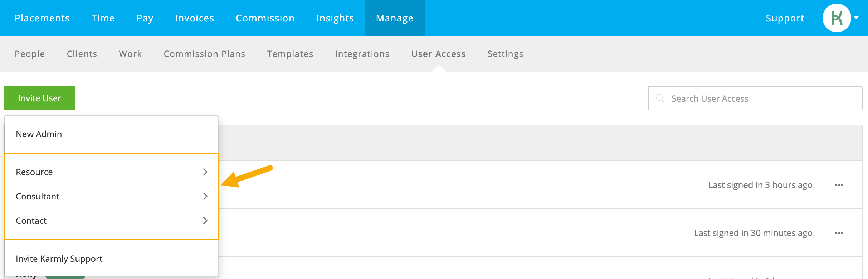Go to the Time section
868x279 pixels.
click(x=103, y=18)
